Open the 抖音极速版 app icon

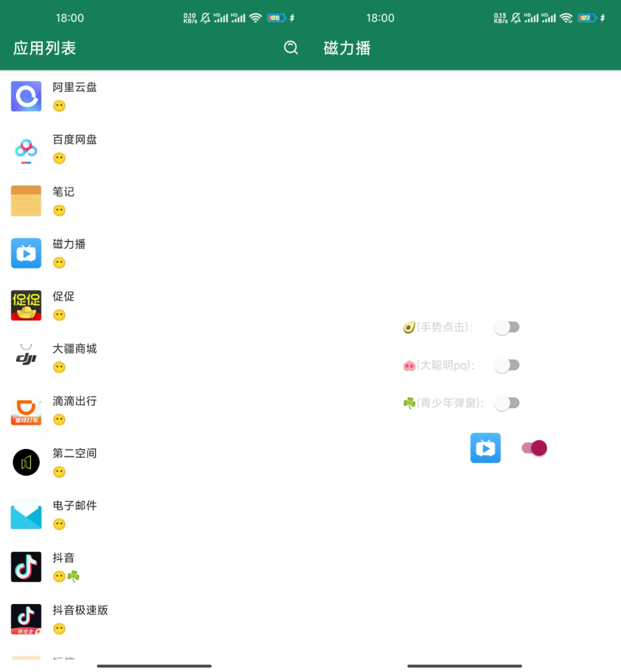pos(26,619)
